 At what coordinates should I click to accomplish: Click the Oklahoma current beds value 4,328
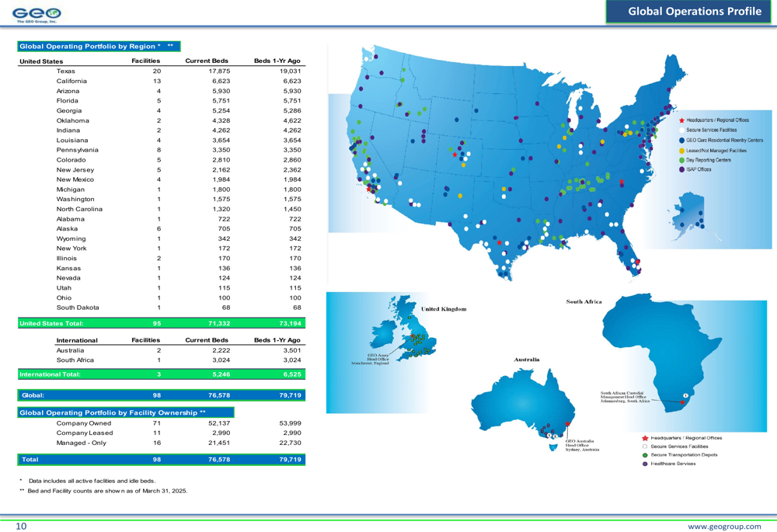[221, 121]
